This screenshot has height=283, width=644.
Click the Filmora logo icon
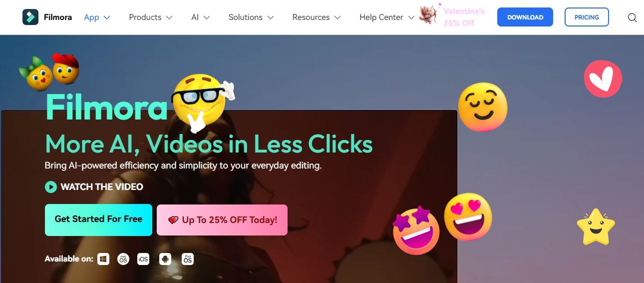30,17
